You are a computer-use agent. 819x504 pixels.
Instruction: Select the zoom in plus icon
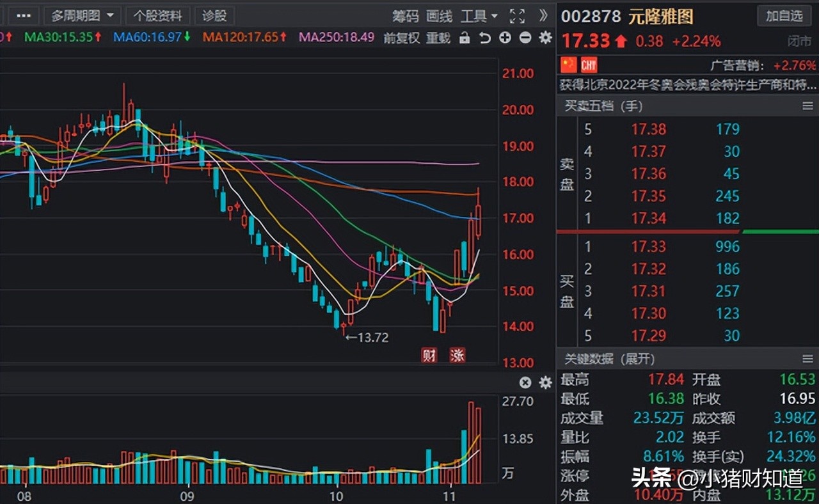pos(506,38)
